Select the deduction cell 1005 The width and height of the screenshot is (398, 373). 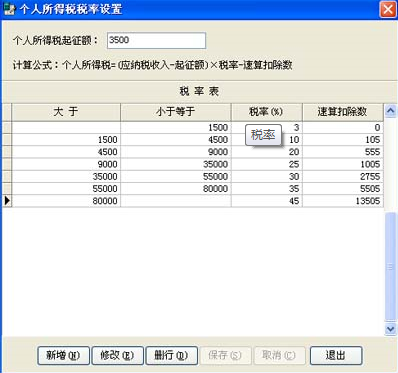[x=343, y=164]
